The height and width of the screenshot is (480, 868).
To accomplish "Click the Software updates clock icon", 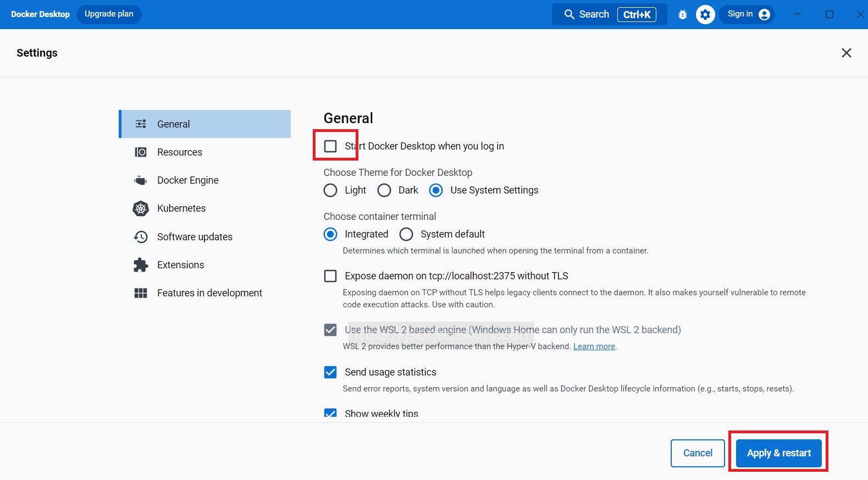I will tap(141, 237).
